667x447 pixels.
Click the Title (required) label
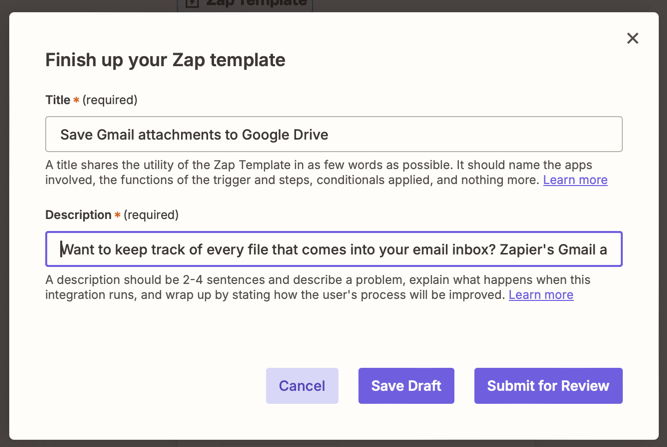91,100
